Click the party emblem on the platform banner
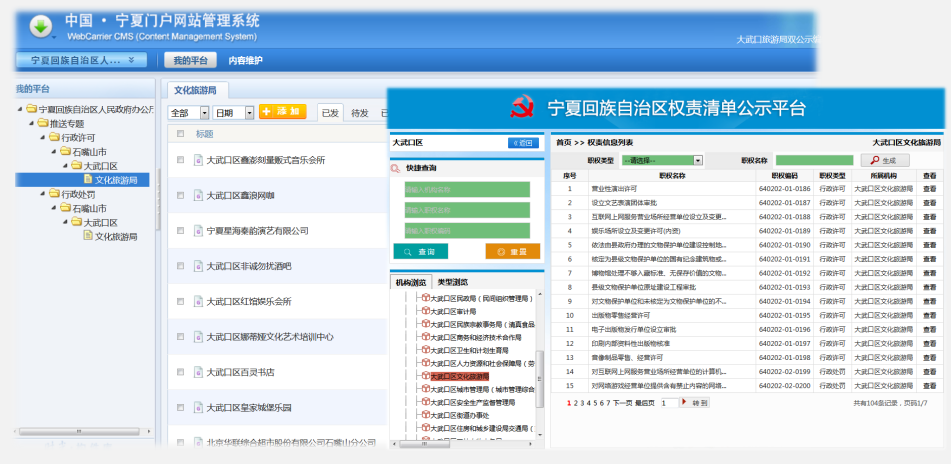Image resolution: width=951 pixels, height=464 pixels. pyautogui.click(x=522, y=107)
